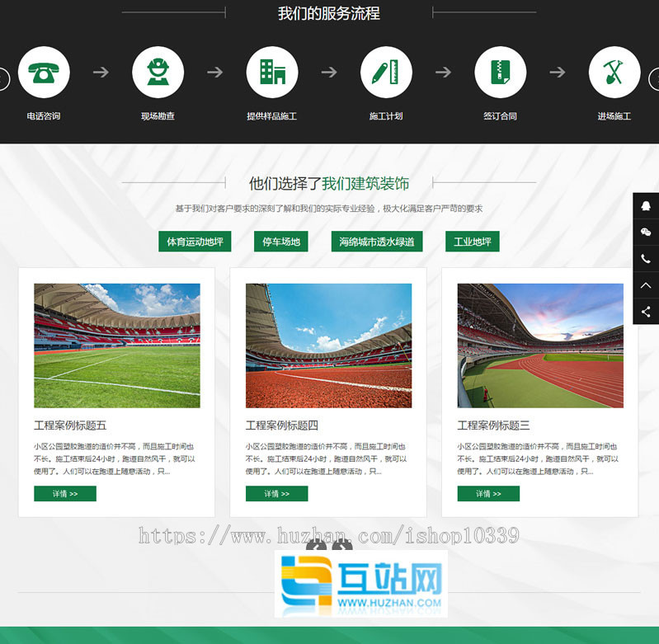Open the green football field stadium image
Image resolution: width=659 pixels, height=644 pixels.
pyautogui.click(x=117, y=346)
